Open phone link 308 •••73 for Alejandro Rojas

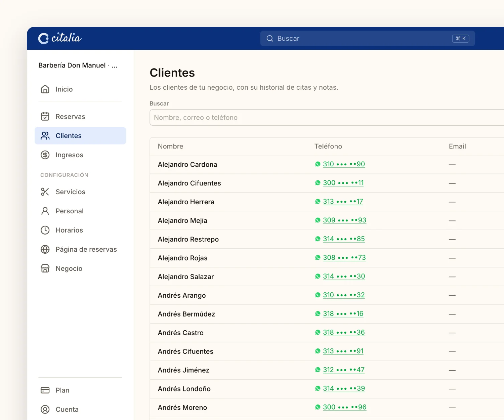click(344, 258)
